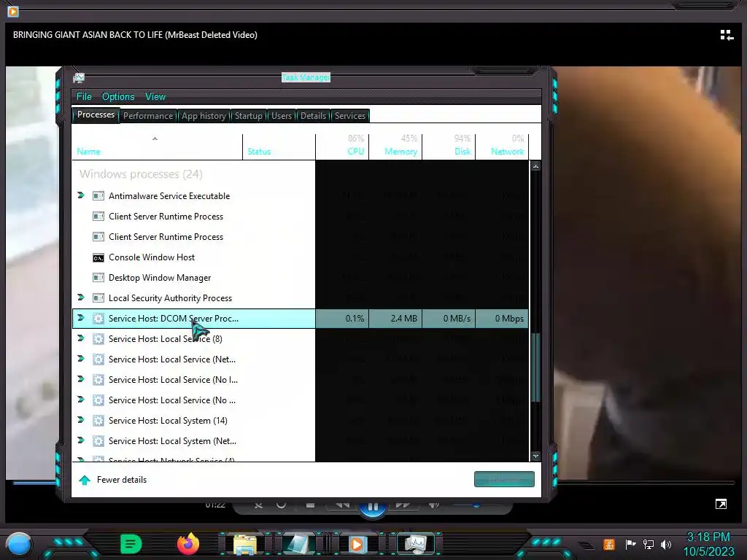Click the 2.4 MB memory cell
Viewport: 747px width, 560px height.
pyautogui.click(x=395, y=319)
